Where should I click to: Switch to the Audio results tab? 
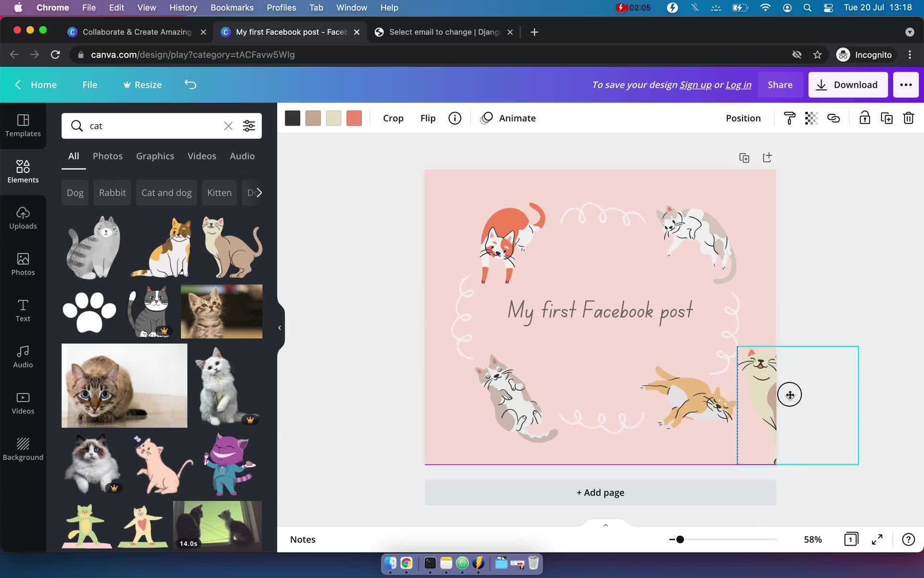pyautogui.click(x=242, y=156)
